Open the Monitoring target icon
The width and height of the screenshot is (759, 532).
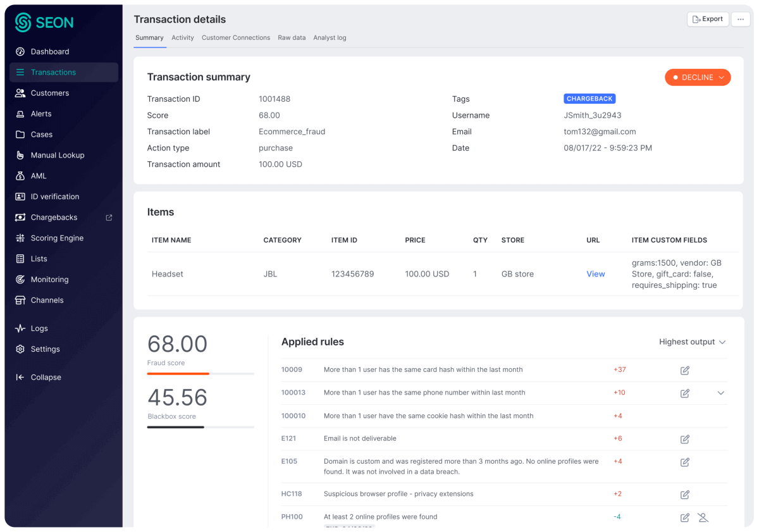[20, 280]
